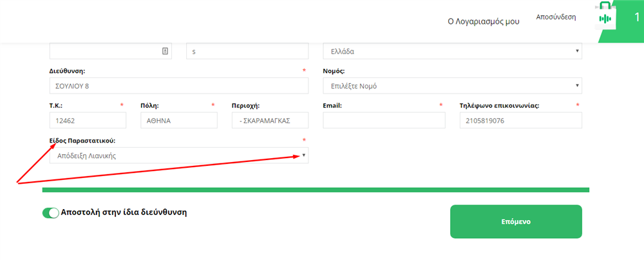This screenshot has width=644, height=260.
Task: Click the green progress bar divider
Action: coord(316,190)
